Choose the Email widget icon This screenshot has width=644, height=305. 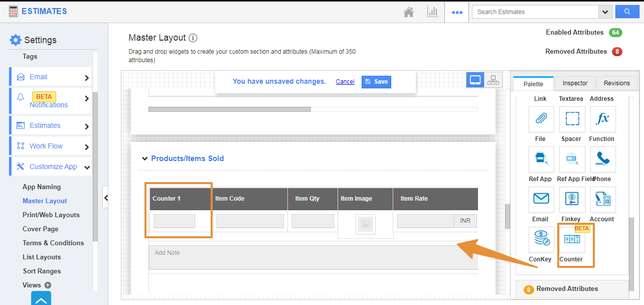[x=541, y=200]
